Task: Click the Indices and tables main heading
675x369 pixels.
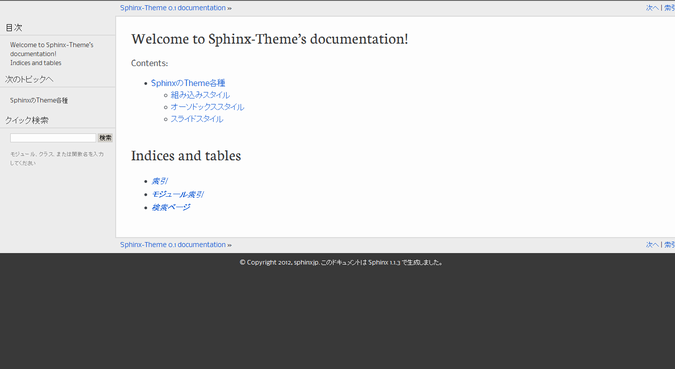Action: [186, 155]
